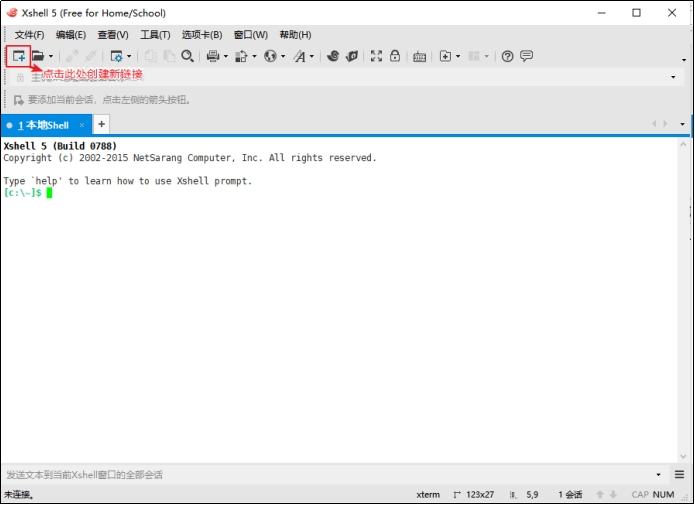Viewport: 695px width, 505px height.
Task: Click 'NUM' indicator in status bar
Action: 663,495
